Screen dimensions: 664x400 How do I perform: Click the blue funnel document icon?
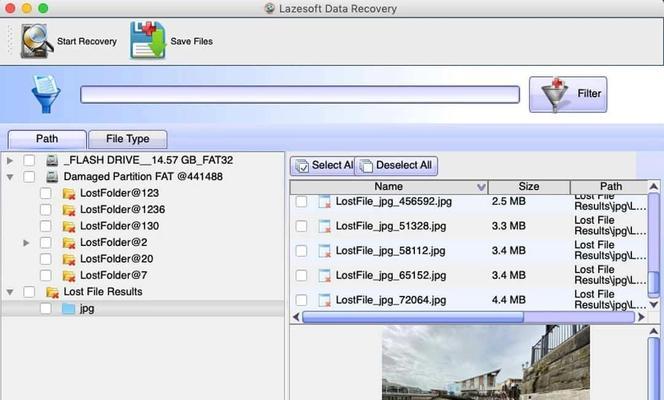pos(46,94)
